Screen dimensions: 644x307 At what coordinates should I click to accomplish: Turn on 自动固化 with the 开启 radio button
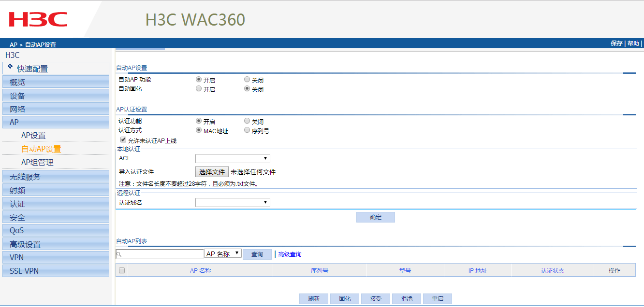199,89
